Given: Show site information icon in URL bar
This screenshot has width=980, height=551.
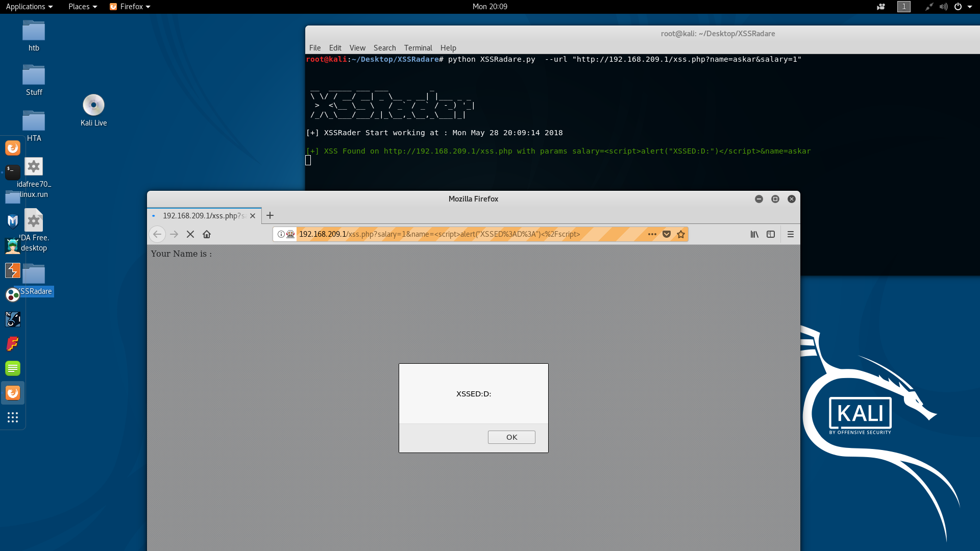Looking at the screenshot, I should (x=281, y=234).
